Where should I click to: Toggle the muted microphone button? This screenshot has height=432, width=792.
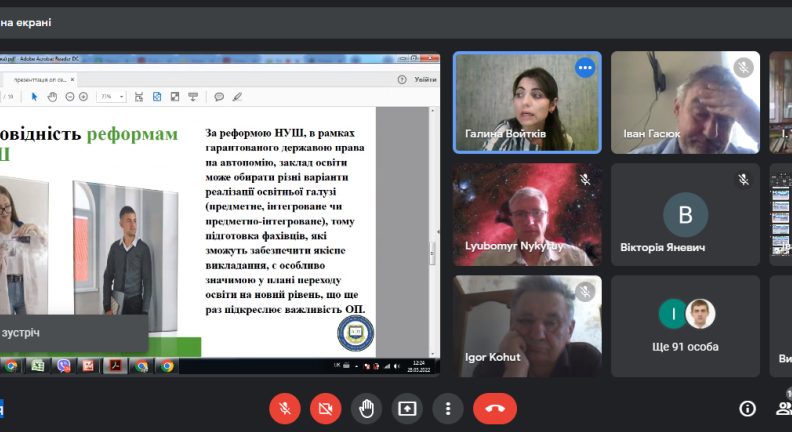(285, 408)
